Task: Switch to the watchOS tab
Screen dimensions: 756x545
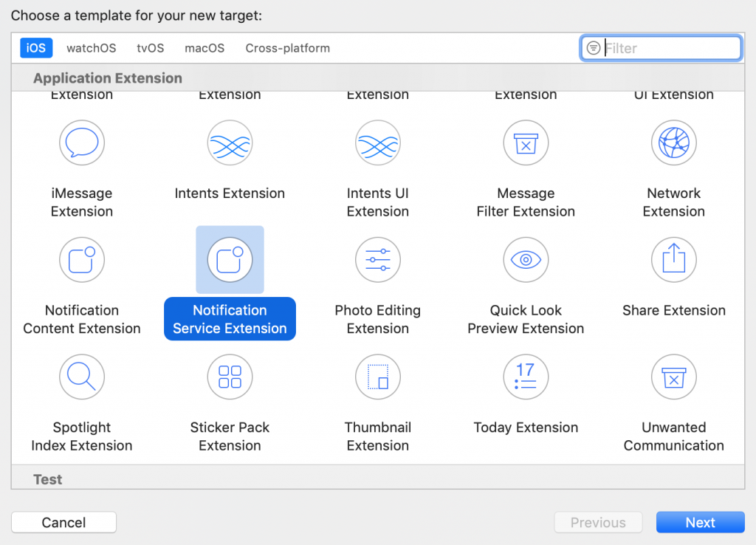Action: point(90,47)
